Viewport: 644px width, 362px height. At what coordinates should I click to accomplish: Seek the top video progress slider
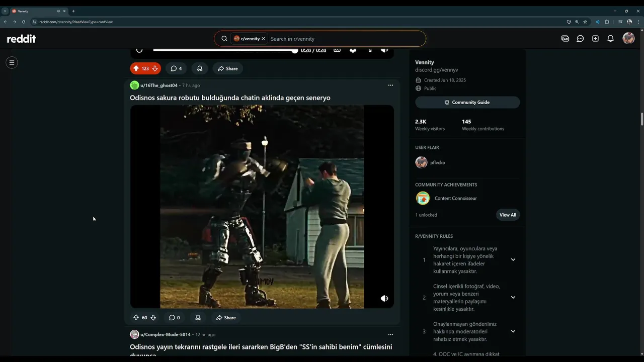pyautogui.click(x=225, y=50)
